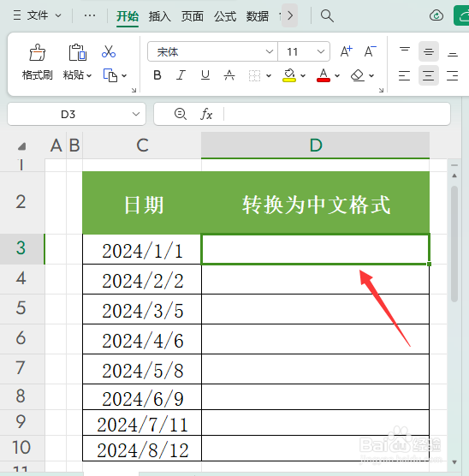Select row 3 header

click(22, 248)
